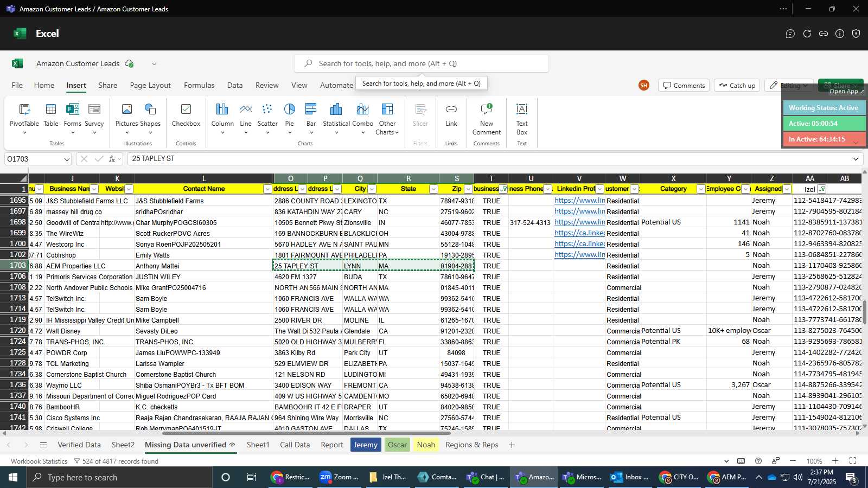Viewport: 868px width, 488px height.
Task: Insert a Line chart
Action: pyautogui.click(x=246, y=118)
